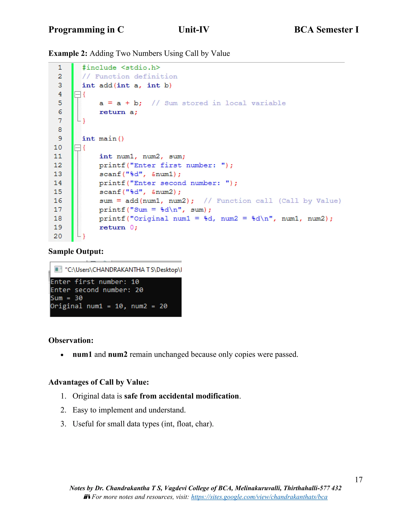Viewport: 411px width, 532px height.
Task: Click 'Notes by Dr. Chandrakantha T S' footer
Action: (x=205, y=488)
